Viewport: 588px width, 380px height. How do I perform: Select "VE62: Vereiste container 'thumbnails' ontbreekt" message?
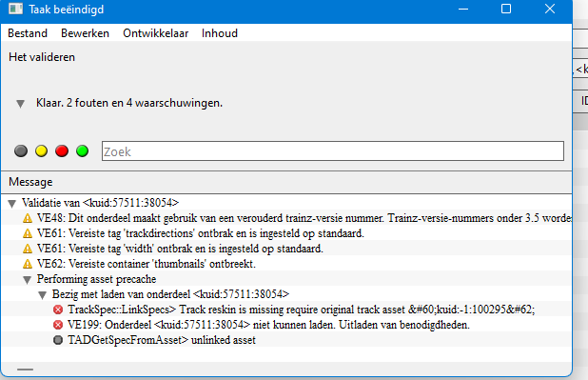[x=147, y=264]
